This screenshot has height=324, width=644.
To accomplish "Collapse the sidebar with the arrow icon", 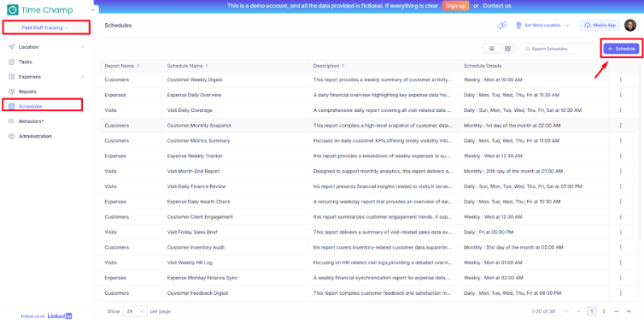I will (93, 10).
